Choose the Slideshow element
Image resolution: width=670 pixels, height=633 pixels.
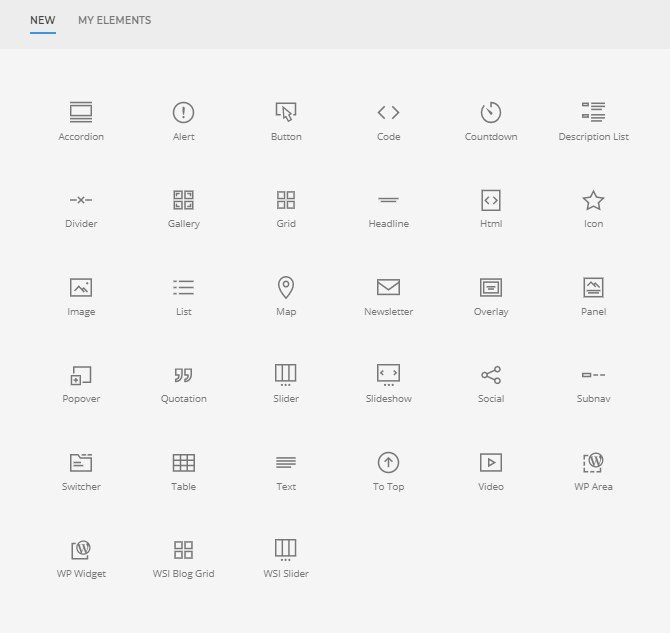coord(388,384)
